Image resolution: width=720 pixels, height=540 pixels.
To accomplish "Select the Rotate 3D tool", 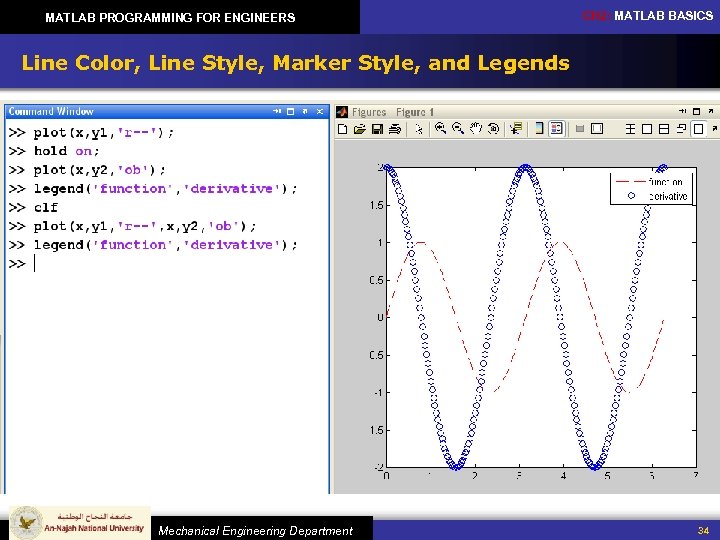I will (x=494, y=129).
